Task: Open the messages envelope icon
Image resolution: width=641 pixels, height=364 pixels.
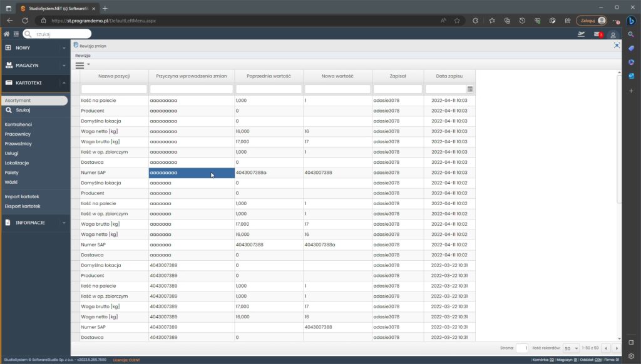Action: point(598,34)
